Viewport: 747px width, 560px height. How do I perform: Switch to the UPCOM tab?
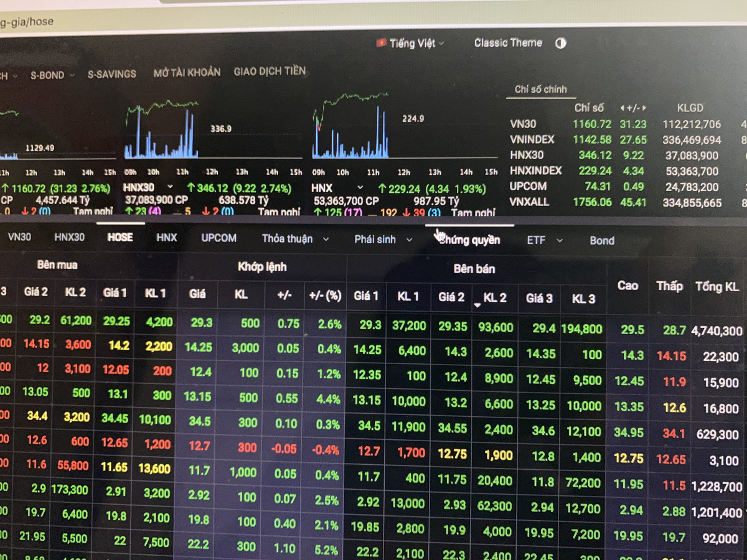click(x=218, y=238)
